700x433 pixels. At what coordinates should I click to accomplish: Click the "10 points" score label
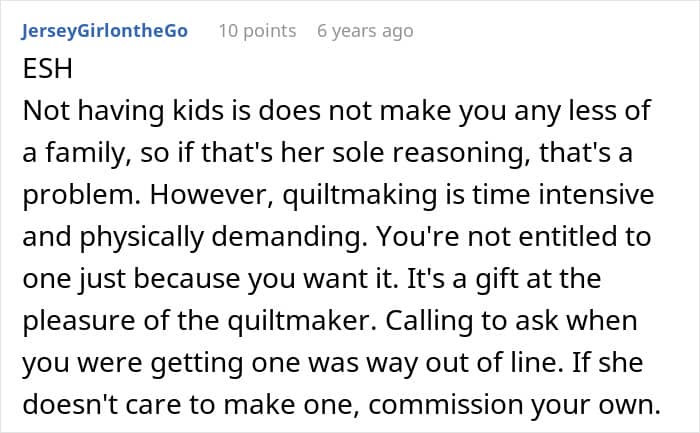tap(257, 31)
